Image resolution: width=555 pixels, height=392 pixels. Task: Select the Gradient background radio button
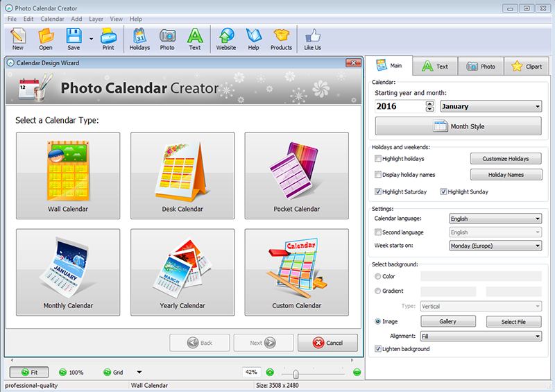click(x=377, y=291)
